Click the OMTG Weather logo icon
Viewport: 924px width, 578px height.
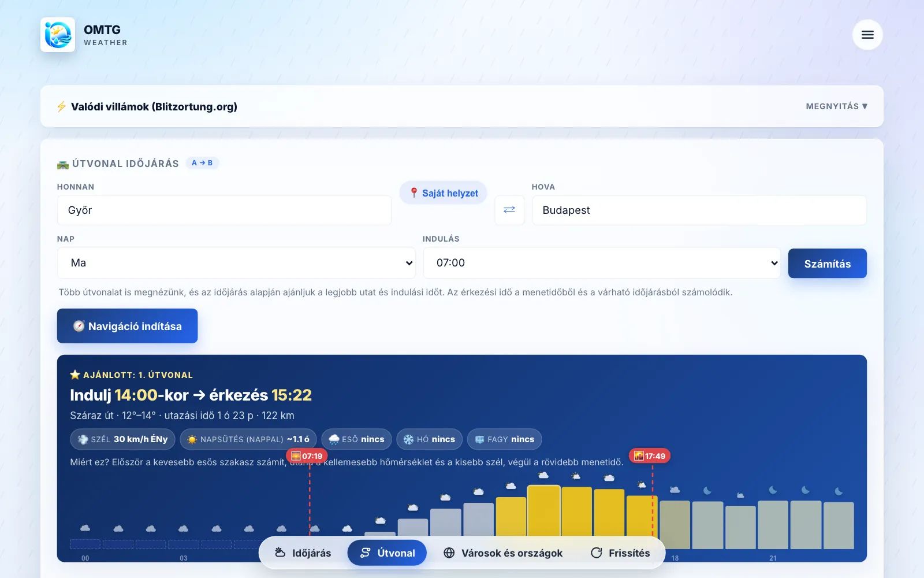(x=58, y=35)
